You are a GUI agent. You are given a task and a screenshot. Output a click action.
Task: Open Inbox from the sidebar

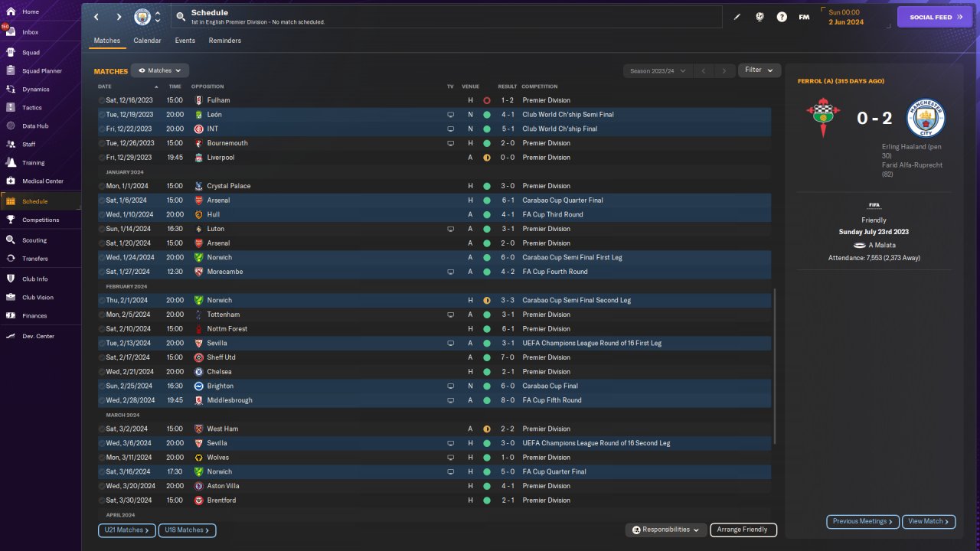(41, 32)
